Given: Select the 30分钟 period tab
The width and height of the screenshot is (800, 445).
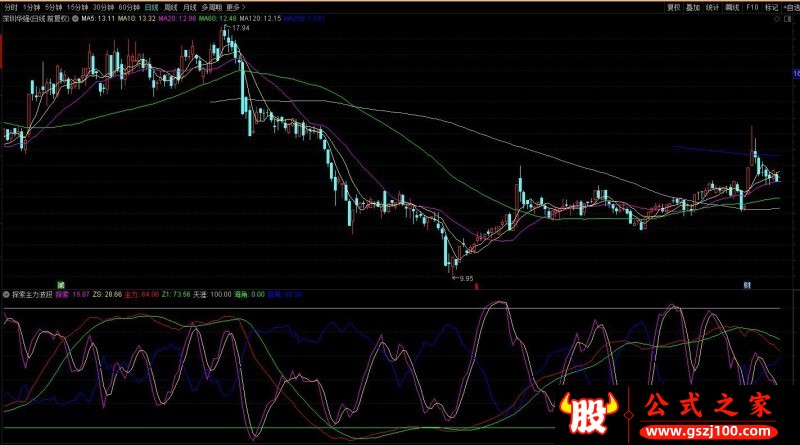Looking at the screenshot, I should (x=103, y=7).
